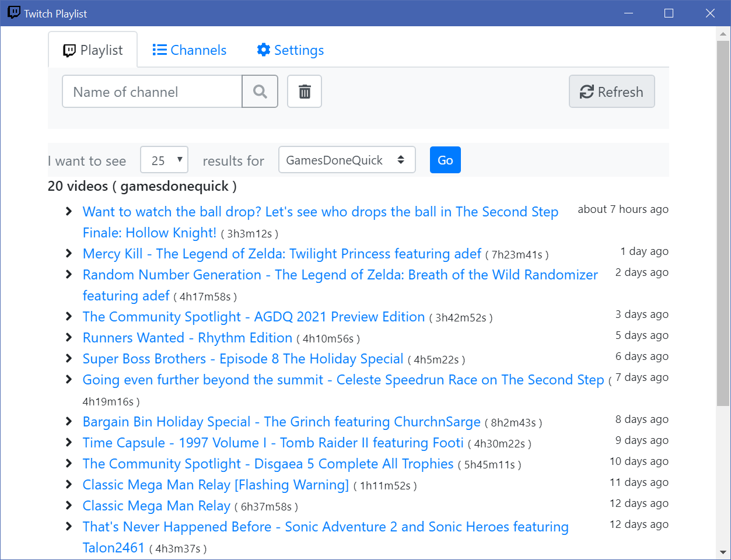Open the Channels tab
The height and width of the screenshot is (560, 731).
pyautogui.click(x=190, y=50)
